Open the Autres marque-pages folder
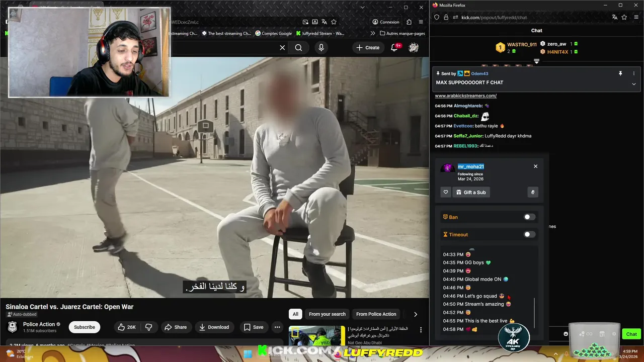This screenshot has width=644, height=362. pyautogui.click(x=403, y=34)
